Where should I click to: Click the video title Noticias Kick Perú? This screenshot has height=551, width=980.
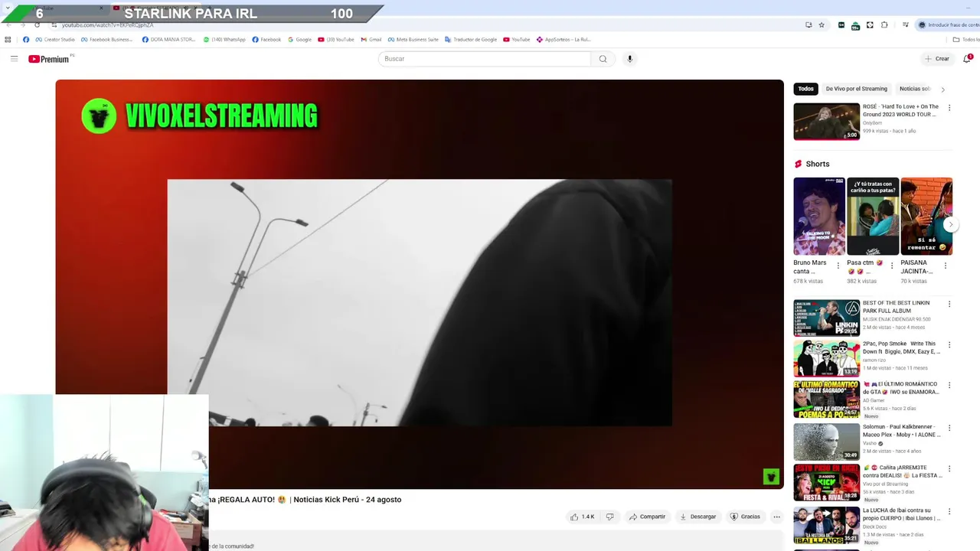click(x=305, y=500)
